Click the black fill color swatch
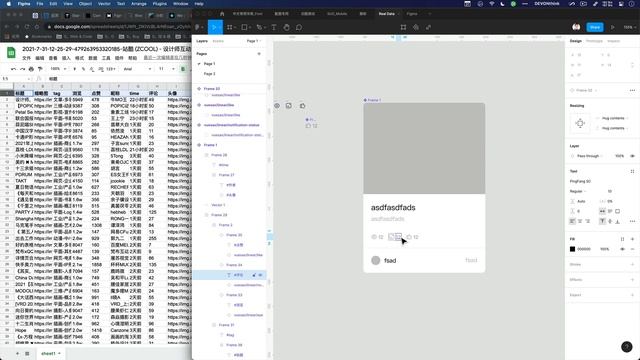640x360 pixels. tap(572, 249)
